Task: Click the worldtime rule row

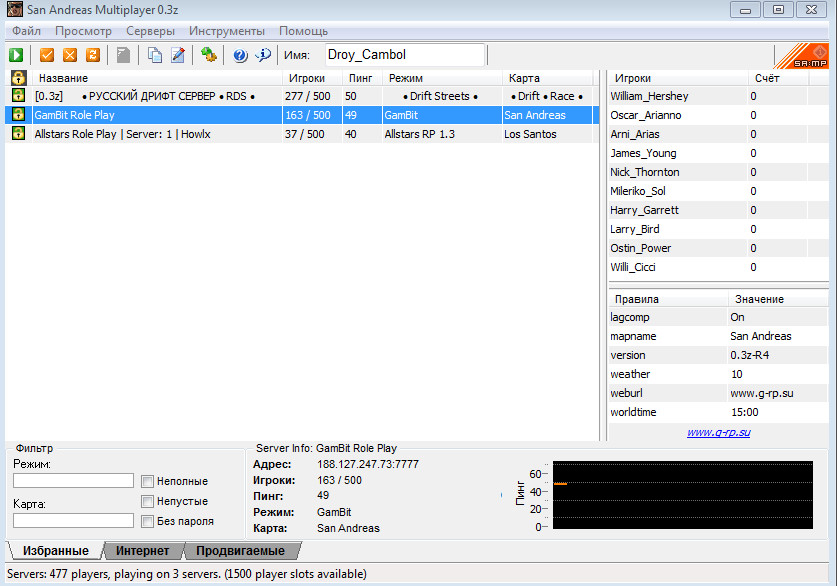Action: (718, 412)
